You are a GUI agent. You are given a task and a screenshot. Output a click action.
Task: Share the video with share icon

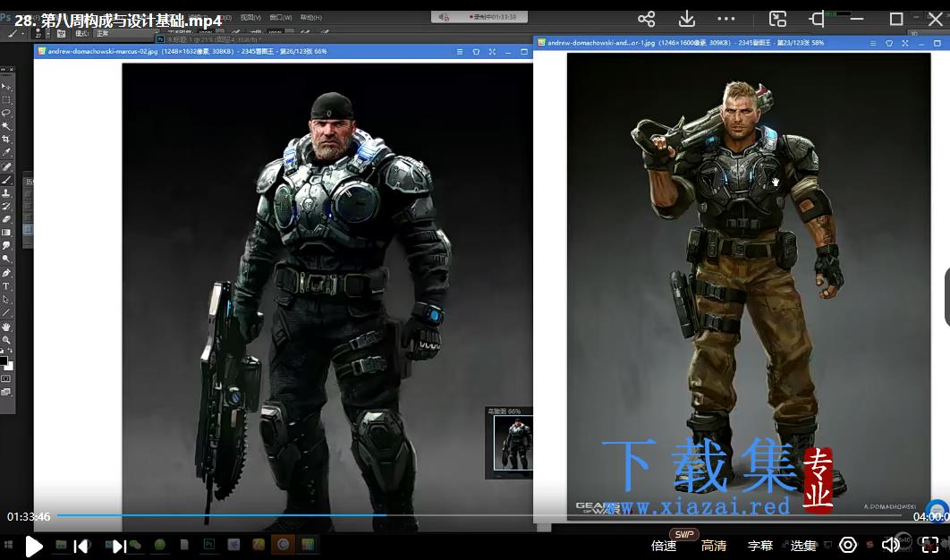click(x=647, y=20)
